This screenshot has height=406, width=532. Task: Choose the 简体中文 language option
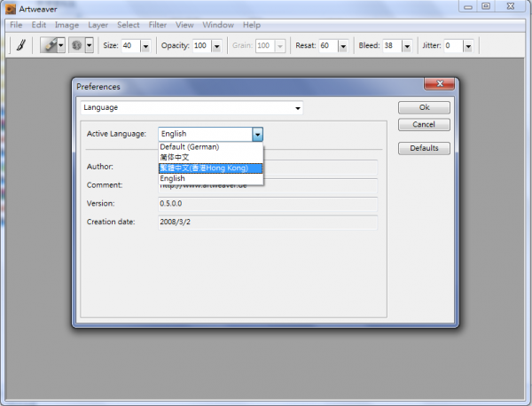(211, 158)
